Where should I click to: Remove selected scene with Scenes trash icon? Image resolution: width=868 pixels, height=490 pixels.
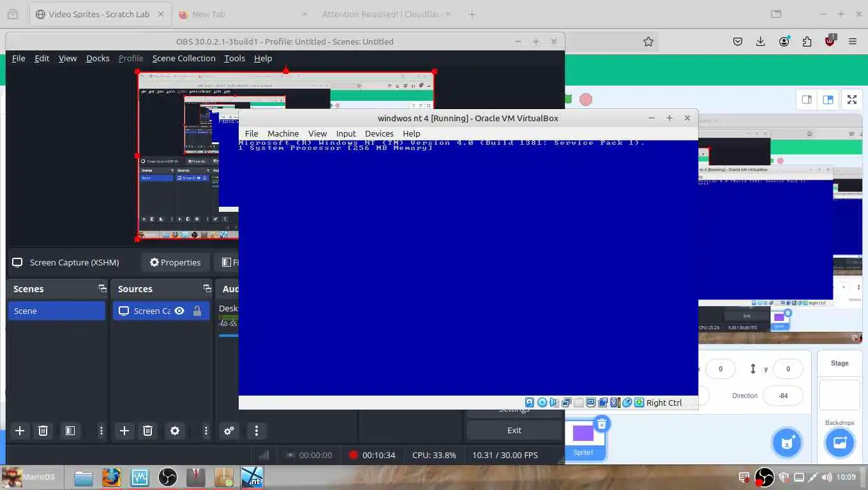[x=43, y=431]
